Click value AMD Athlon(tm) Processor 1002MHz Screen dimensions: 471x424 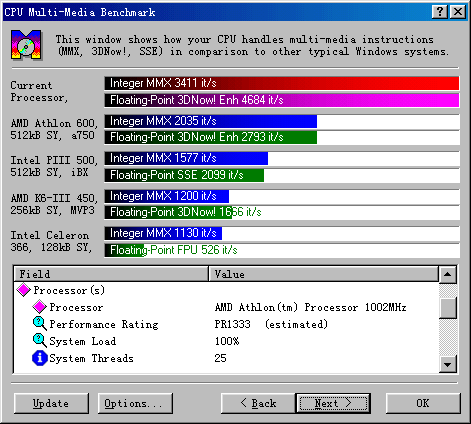tap(310, 307)
